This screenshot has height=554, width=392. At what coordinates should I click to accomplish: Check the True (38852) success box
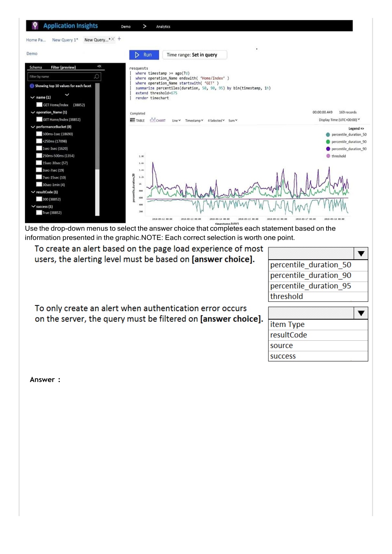pos(39,212)
